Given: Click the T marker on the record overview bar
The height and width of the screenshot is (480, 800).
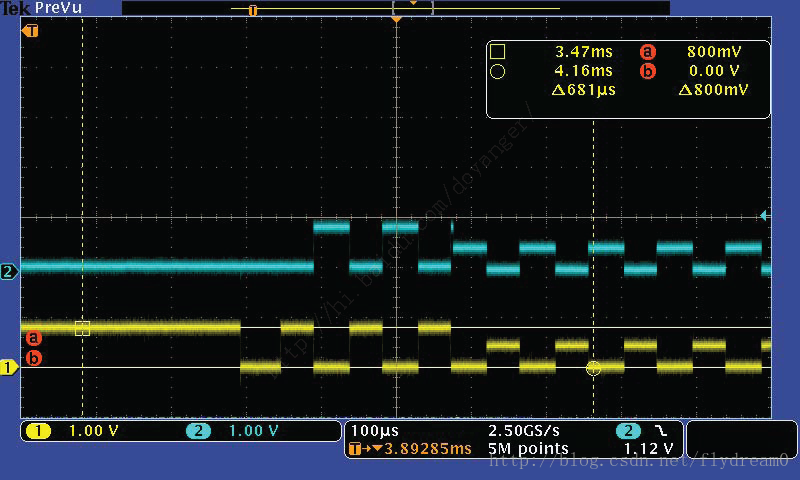Looking at the screenshot, I should tap(253, 10).
